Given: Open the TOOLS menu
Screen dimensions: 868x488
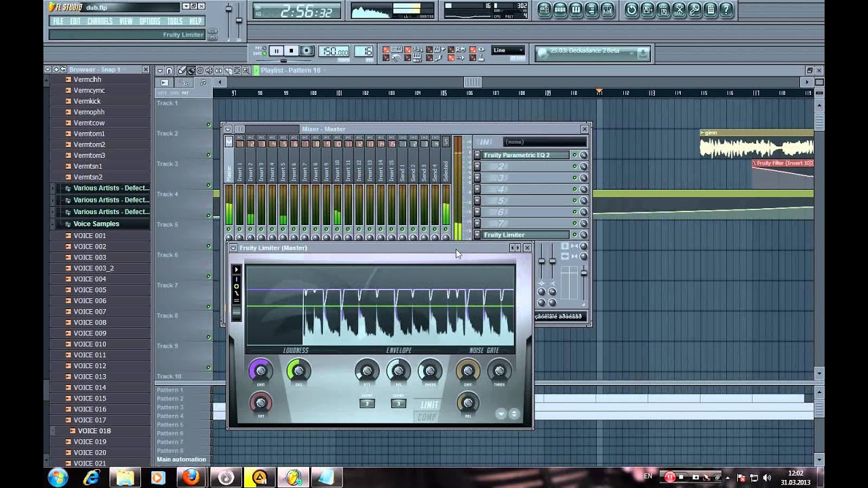Looking at the screenshot, I should pos(175,21).
